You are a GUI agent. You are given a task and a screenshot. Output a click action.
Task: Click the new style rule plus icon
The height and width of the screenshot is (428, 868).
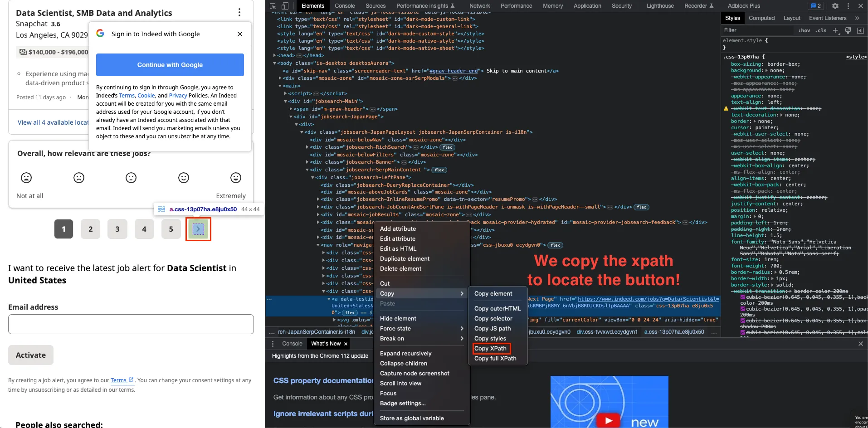tap(835, 30)
